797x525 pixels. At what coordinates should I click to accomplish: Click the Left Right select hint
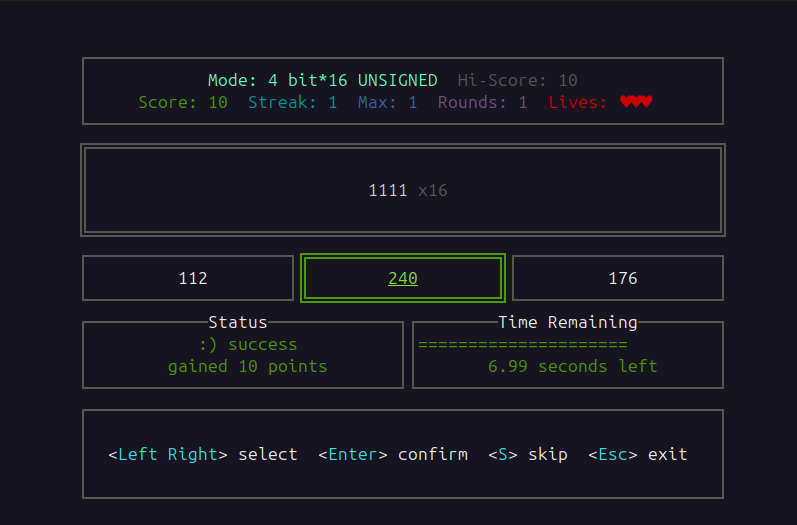pyautogui.click(x=203, y=454)
